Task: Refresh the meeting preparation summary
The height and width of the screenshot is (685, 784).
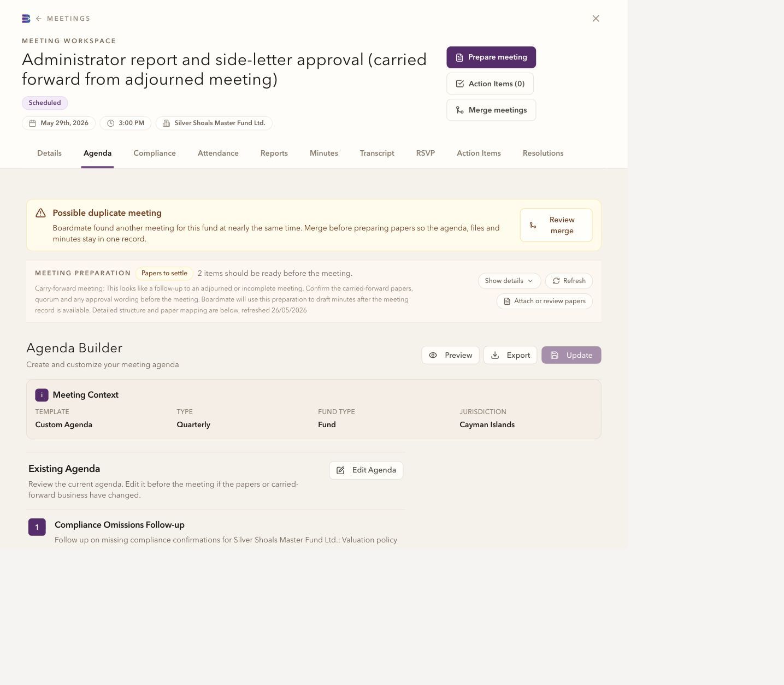Action: 569,281
